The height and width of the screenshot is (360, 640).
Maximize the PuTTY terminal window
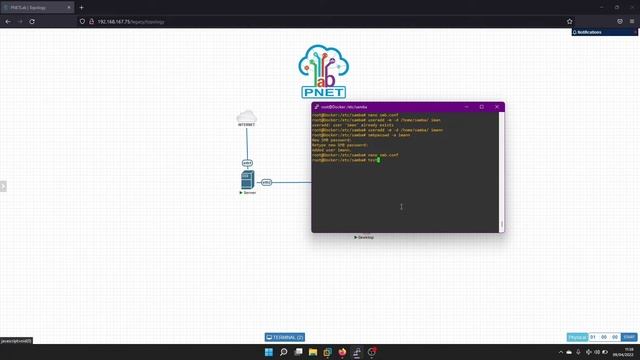[x=482, y=107]
